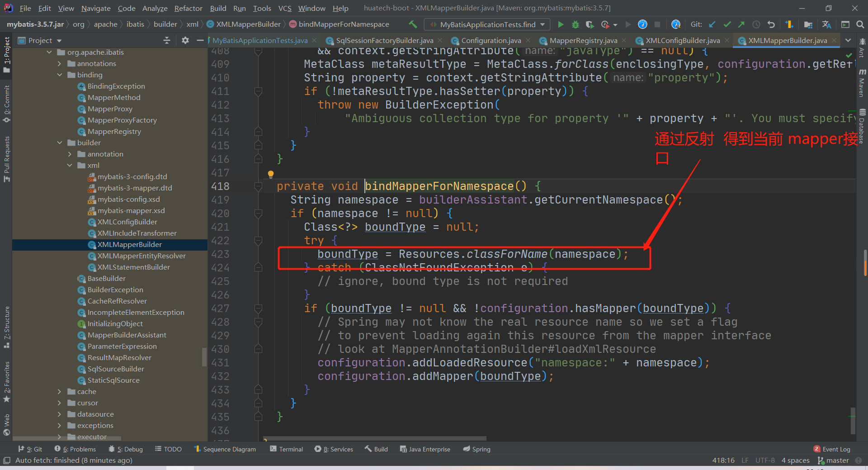The height and width of the screenshot is (470, 868).
Task: Select MapperProxyFactory class in tree
Action: pyautogui.click(x=122, y=120)
